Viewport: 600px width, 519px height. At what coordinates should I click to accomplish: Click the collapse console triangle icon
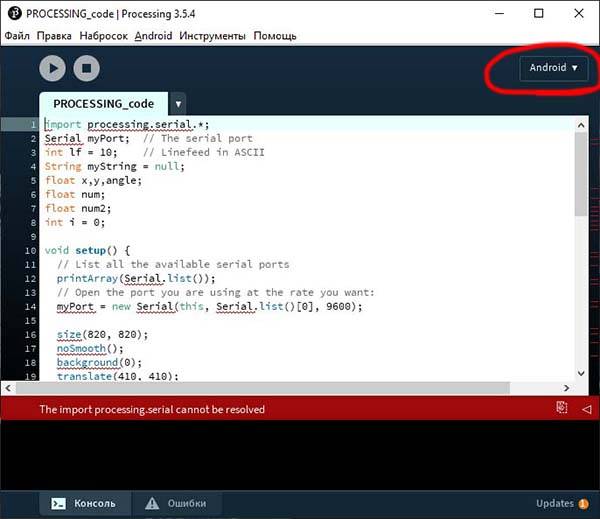pyautogui.click(x=586, y=409)
